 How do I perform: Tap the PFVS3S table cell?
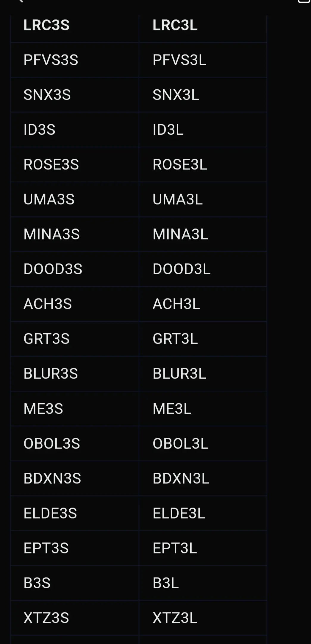75,60
